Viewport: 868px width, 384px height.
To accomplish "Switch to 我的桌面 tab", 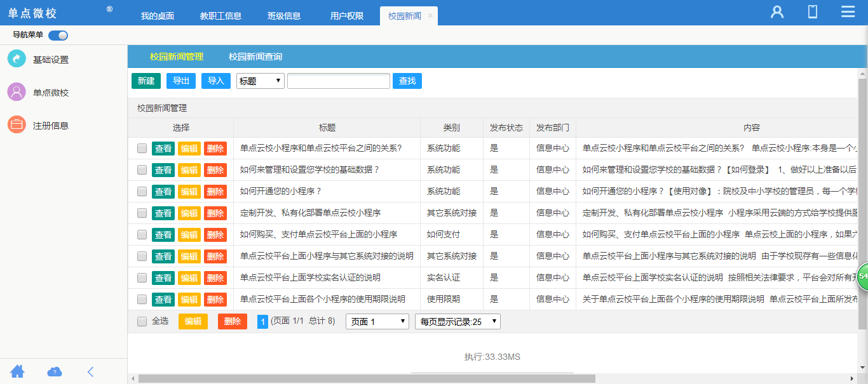I will point(158,16).
